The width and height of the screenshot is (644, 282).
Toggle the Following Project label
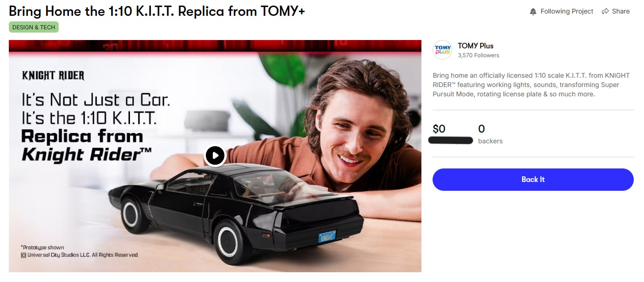tap(567, 12)
